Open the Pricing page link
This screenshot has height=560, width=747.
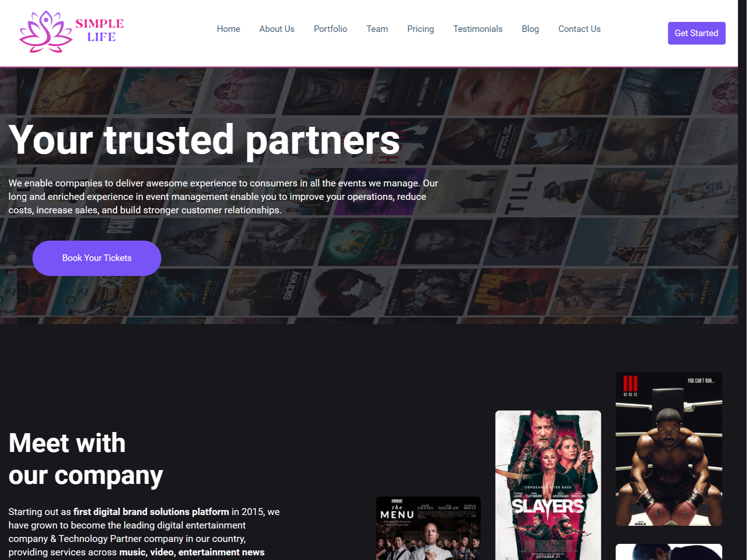pyautogui.click(x=421, y=29)
